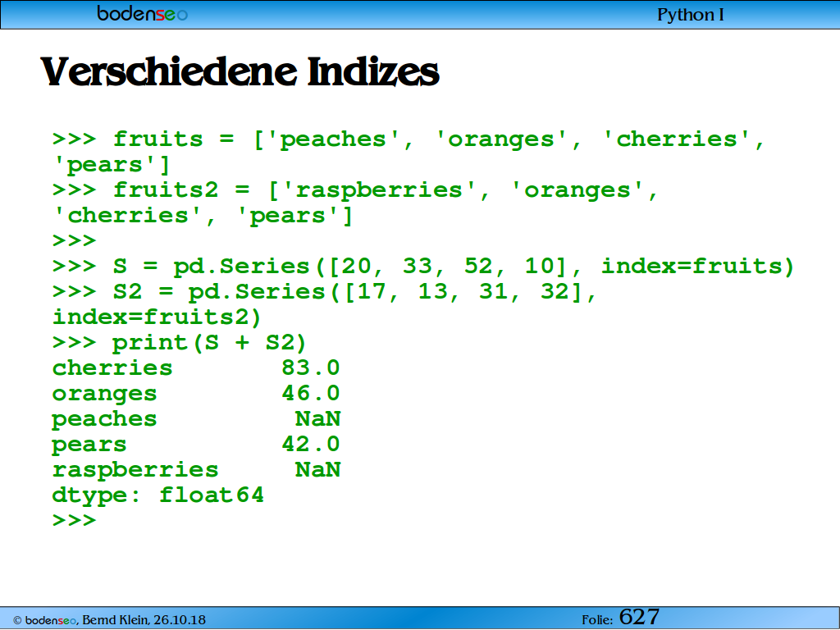Viewport: 840px width, 630px height.
Task: Click the copyright 'Bernd Klein, 26.10.18' footer
Action: (109, 620)
